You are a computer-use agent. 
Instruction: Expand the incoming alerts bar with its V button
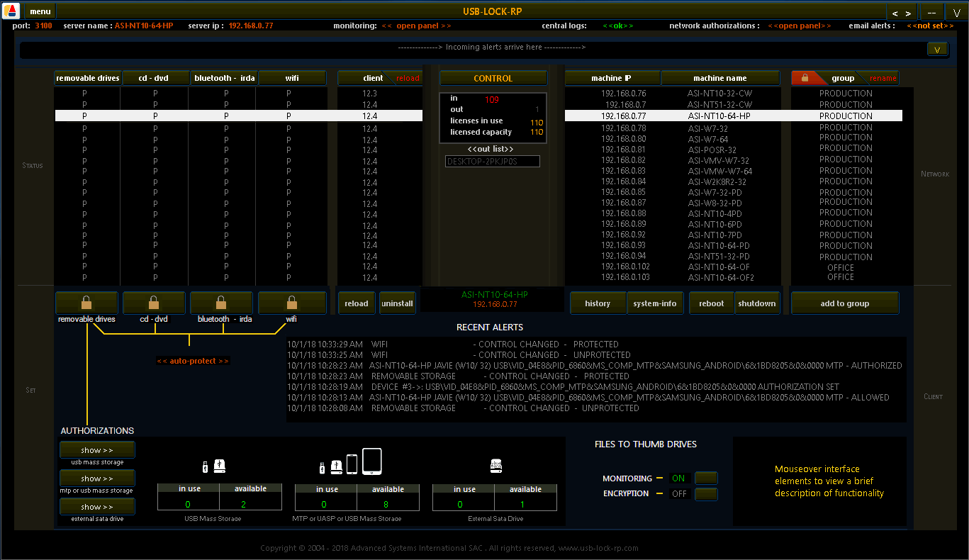(x=938, y=49)
